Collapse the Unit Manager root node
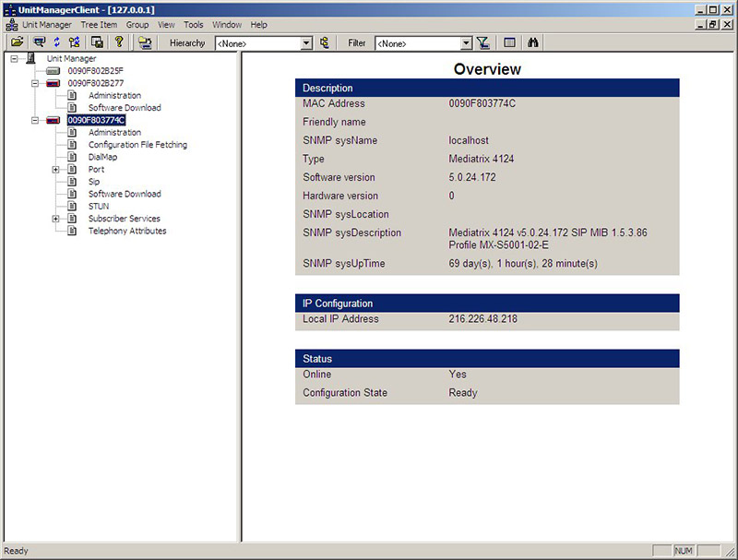The width and height of the screenshot is (738, 560). [x=14, y=59]
